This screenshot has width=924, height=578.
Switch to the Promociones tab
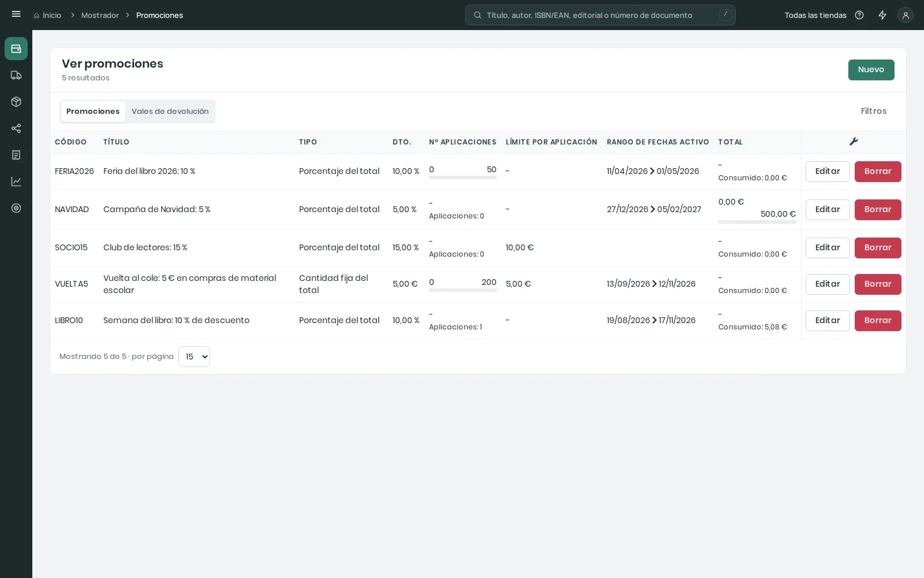click(93, 112)
